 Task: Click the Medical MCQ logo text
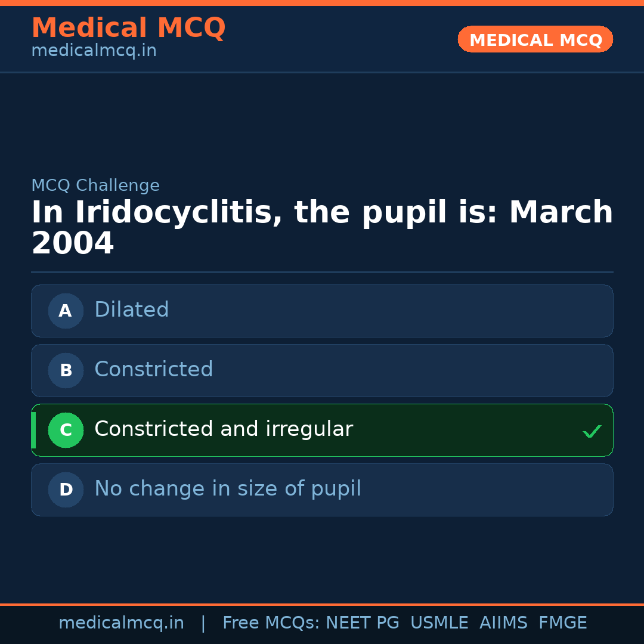[128, 27]
